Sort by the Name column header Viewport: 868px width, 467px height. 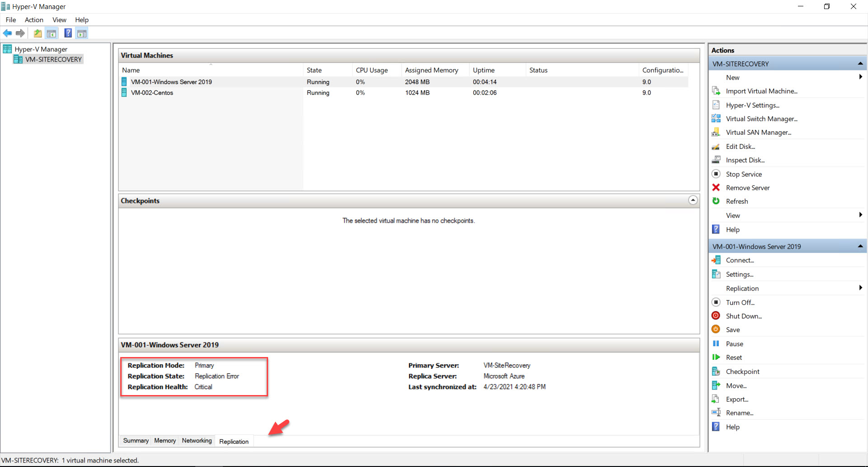pyautogui.click(x=211, y=70)
